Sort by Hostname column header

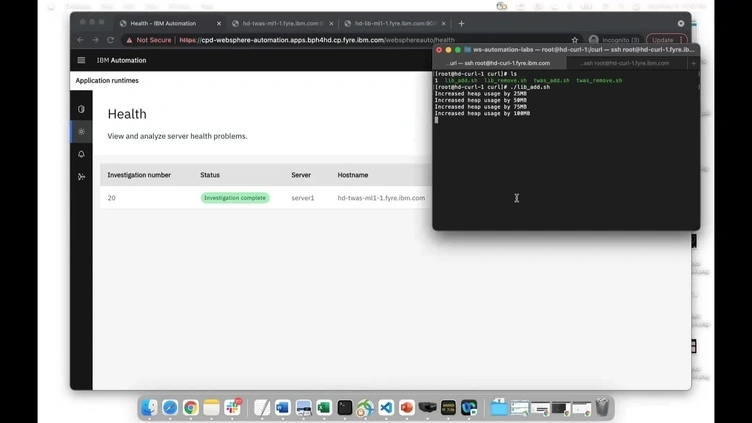click(353, 175)
